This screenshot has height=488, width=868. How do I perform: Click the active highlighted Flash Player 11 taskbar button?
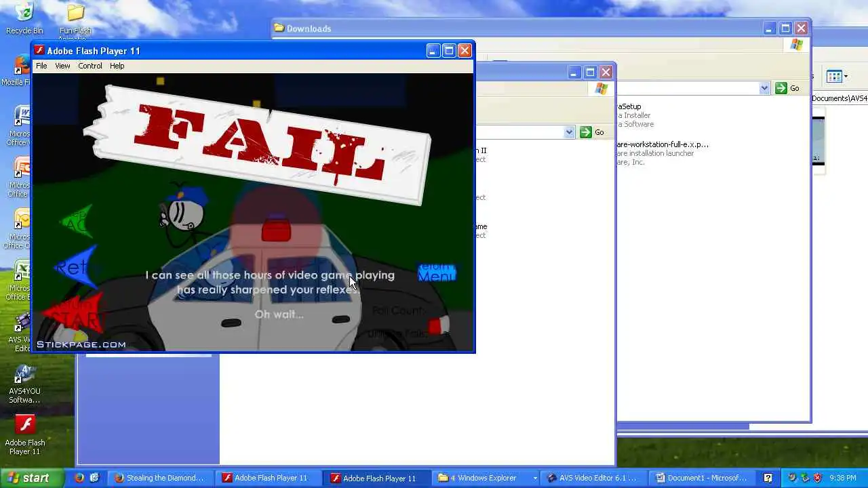pyautogui.click(x=377, y=478)
